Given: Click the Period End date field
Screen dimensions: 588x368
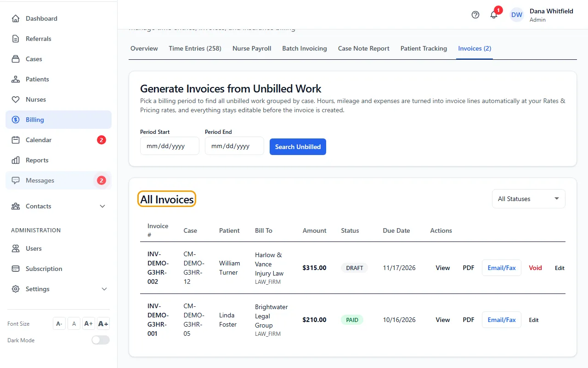Looking at the screenshot, I should 234,146.
